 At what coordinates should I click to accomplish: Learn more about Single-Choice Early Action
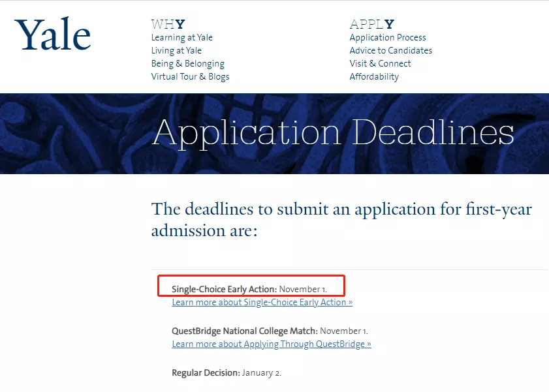[x=262, y=303]
